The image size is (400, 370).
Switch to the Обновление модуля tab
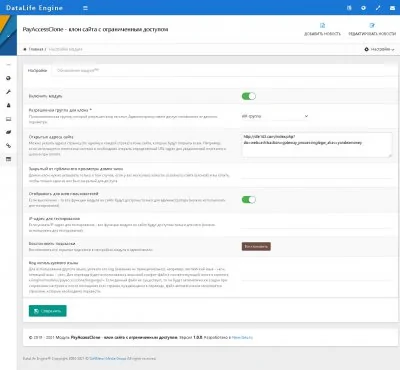78,71
